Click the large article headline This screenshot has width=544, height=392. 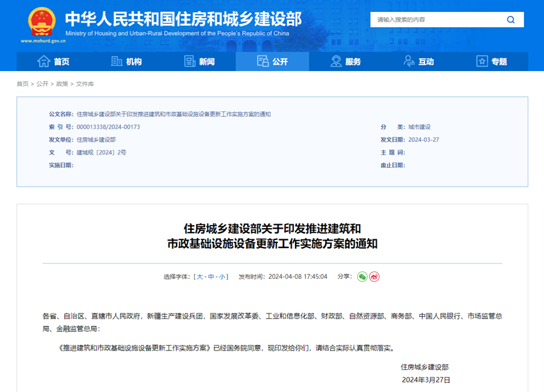pos(272,236)
